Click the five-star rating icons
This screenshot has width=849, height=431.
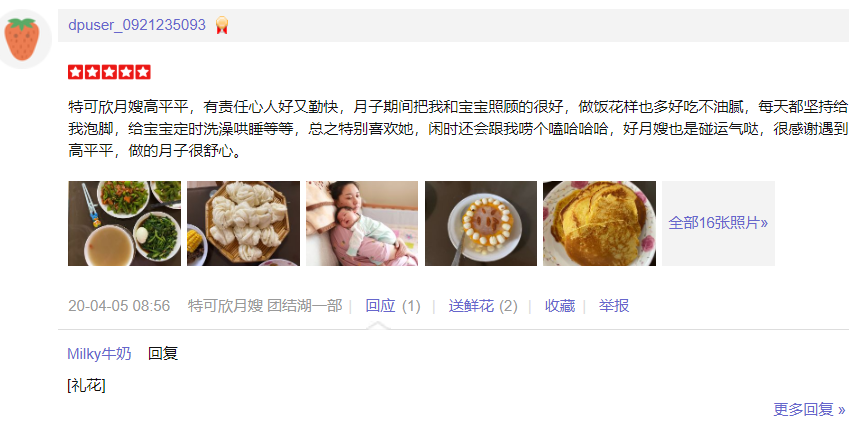[x=109, y=72]
